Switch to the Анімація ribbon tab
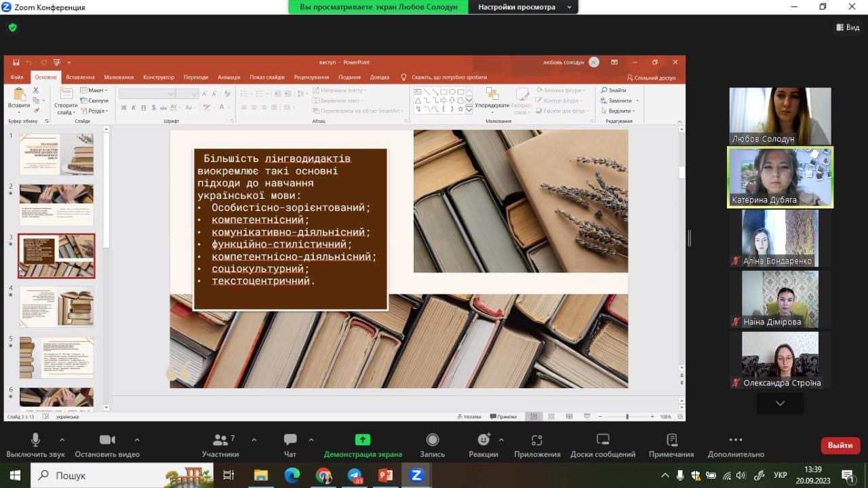 point(229,77)
